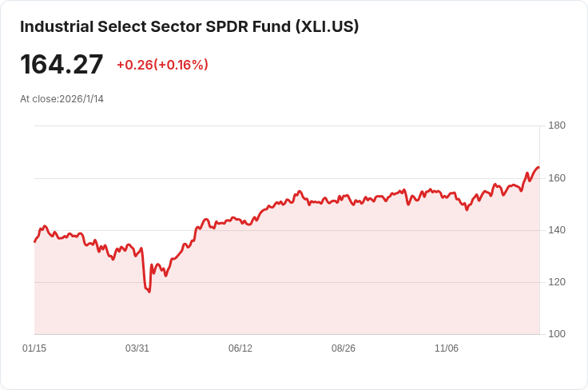Click the final rightmost point of the price line
The height and width of the screenshot is (390, 588).
tap(538, 167)
